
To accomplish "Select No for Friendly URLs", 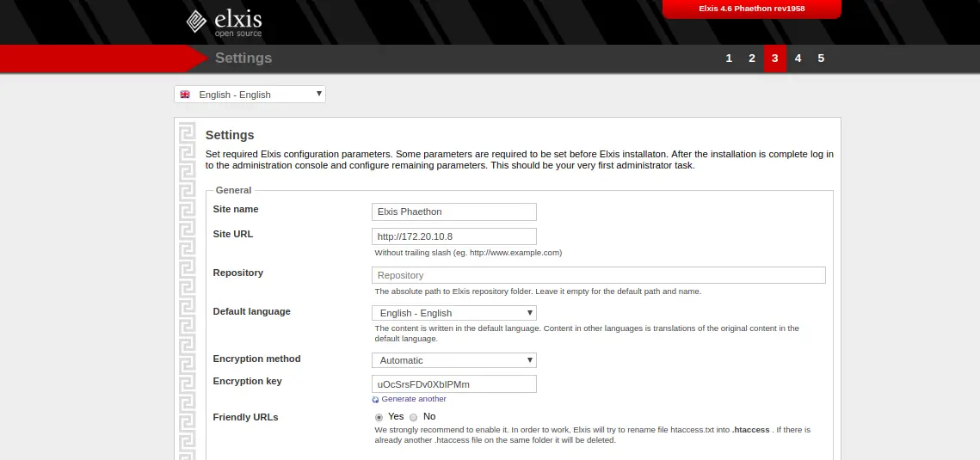I will coord(413,417).
